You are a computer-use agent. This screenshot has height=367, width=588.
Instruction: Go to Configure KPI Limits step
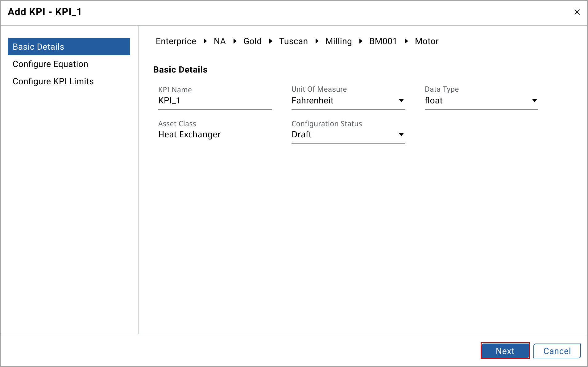(53, 81)
